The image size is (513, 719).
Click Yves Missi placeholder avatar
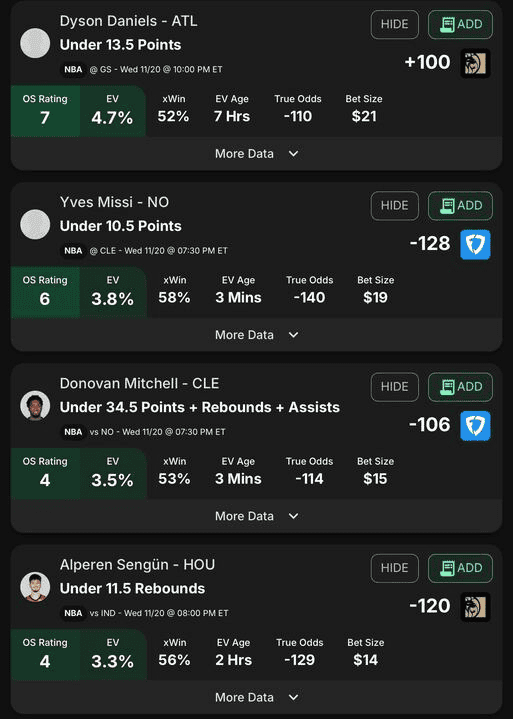[x=35, y=224]
